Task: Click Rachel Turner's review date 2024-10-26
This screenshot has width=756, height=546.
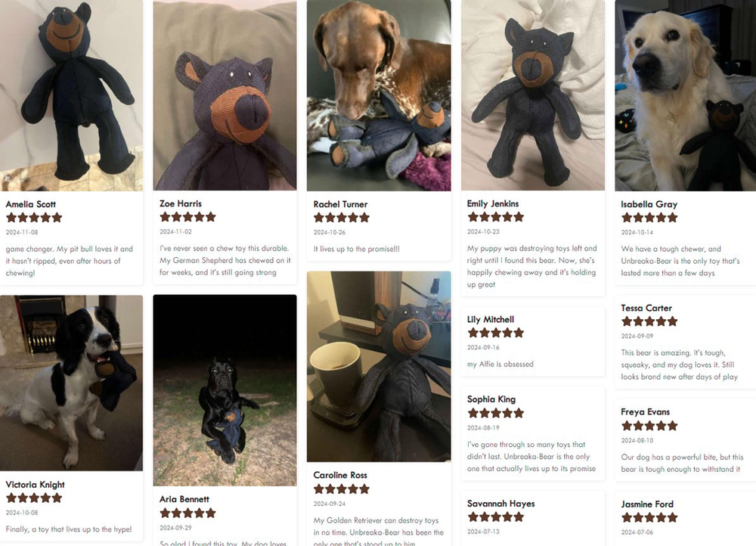Action: (330, 232)
